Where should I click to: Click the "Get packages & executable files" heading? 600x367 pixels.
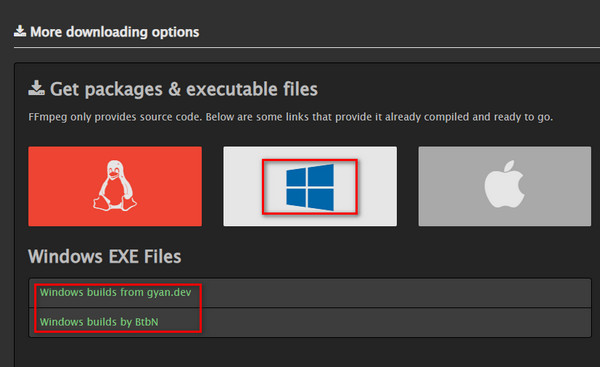184,89
